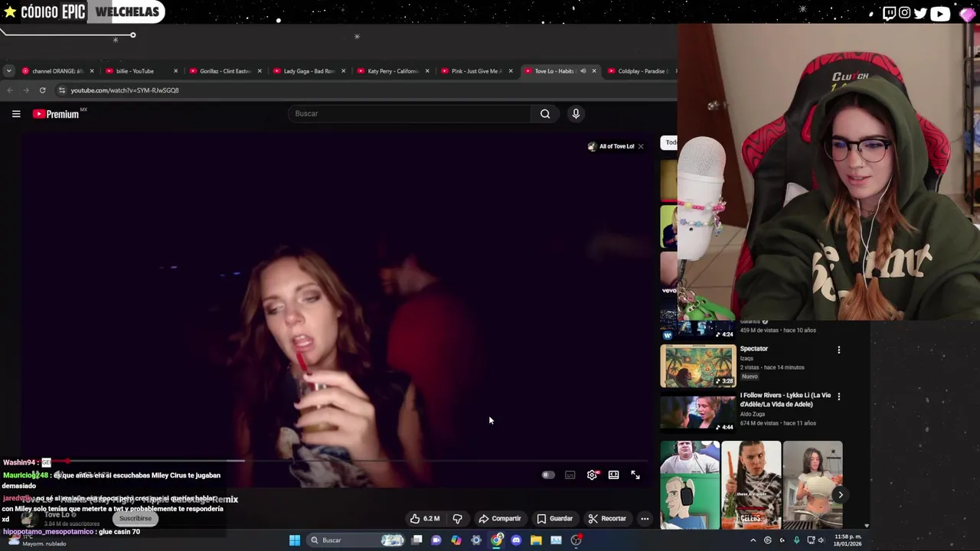Open the Windows Start menu

pos(295,540)
